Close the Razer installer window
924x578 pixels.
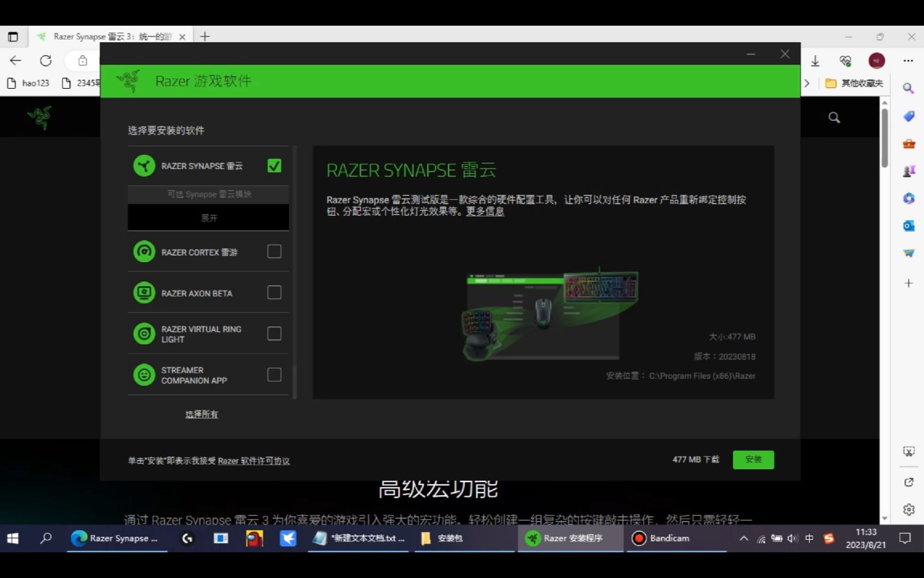tap(784, 54)
